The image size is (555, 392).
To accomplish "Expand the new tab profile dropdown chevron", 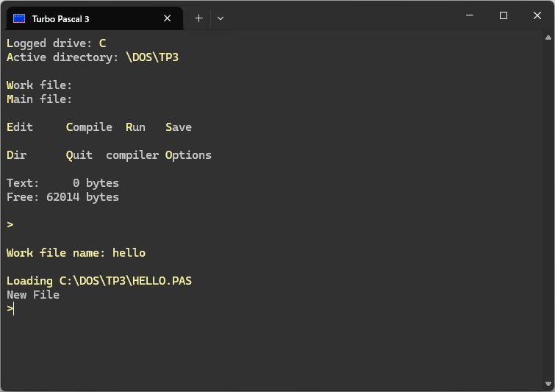I will pos(220,18).
